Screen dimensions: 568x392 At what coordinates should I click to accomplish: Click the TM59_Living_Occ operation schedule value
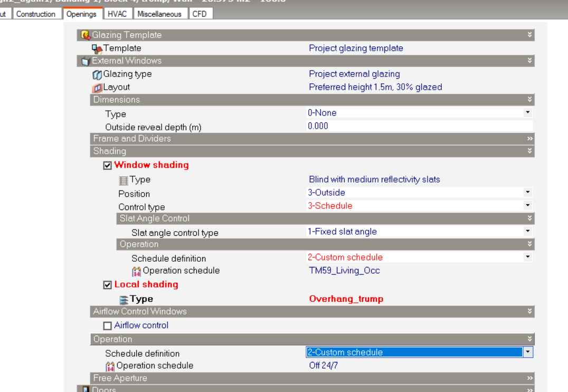tap(344, 270)
